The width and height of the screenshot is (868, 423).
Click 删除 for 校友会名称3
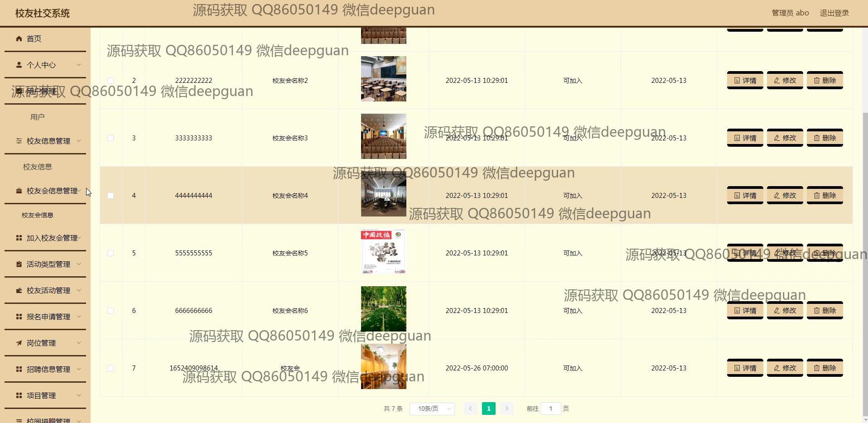click(825, 138)
